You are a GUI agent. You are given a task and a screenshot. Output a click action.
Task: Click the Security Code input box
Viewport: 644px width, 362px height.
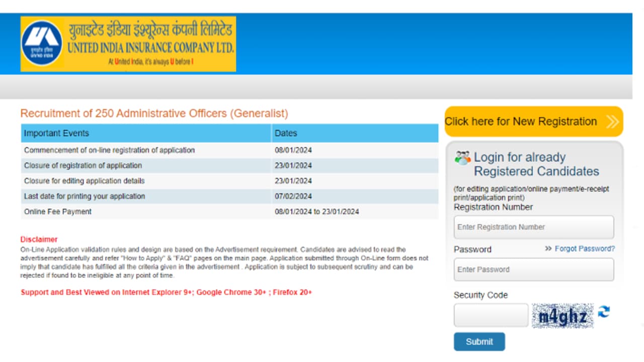(491, 315)
